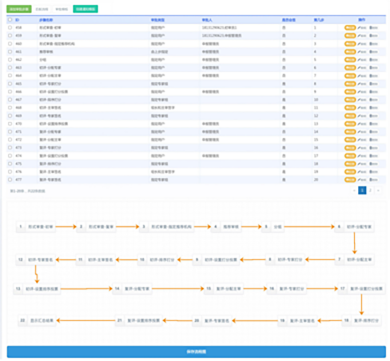The image size is (390, 361).
Task: Click the orange pill button in row 460
Action: (x=350, y=44)
